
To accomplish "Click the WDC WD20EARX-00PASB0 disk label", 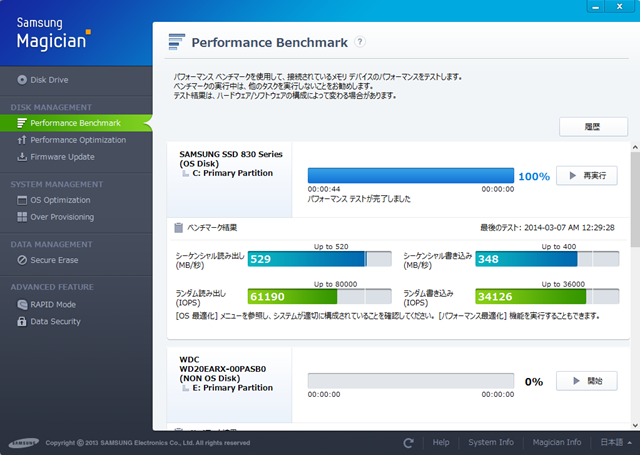I will tap(223, 364).
